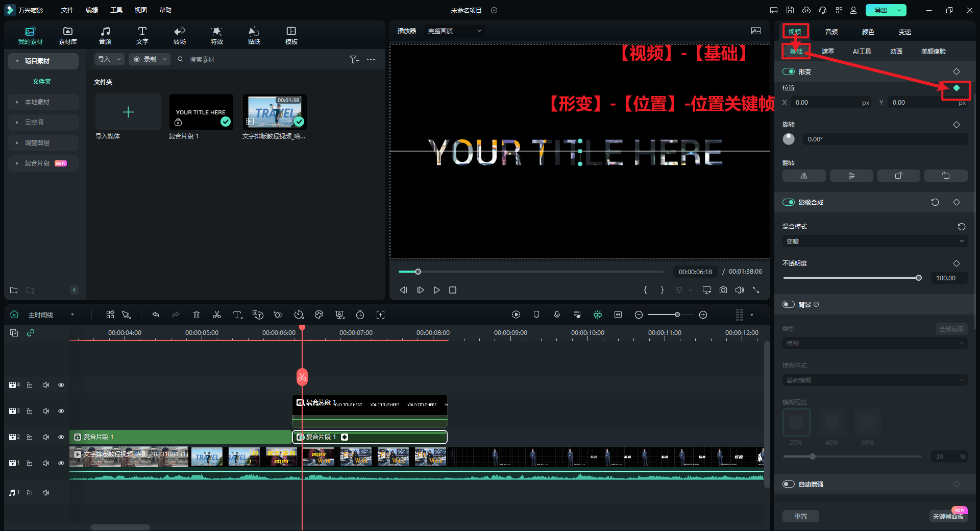Click the 不透明度 opacity slider handle

919,278
